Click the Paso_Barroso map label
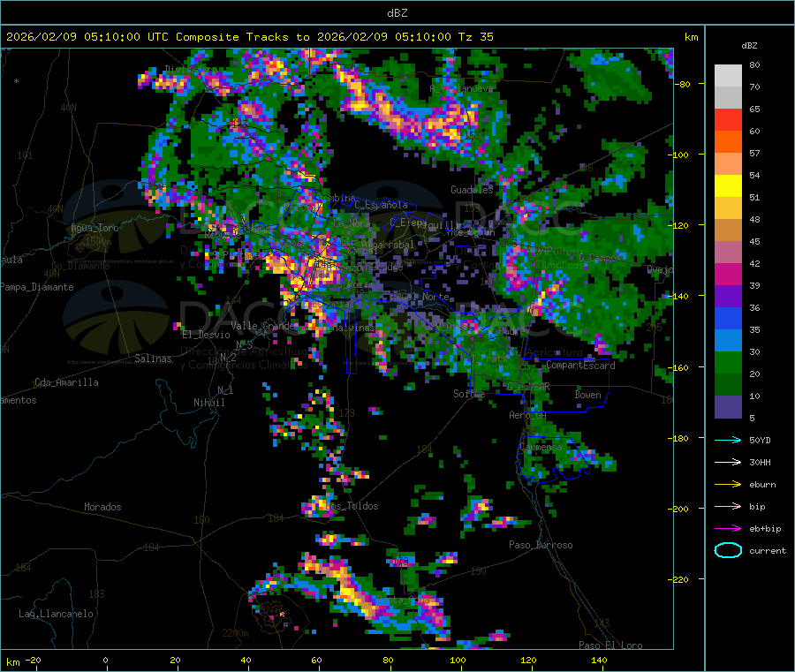The height and width of the screenshot is (672, 795). [x=541, y=545]
